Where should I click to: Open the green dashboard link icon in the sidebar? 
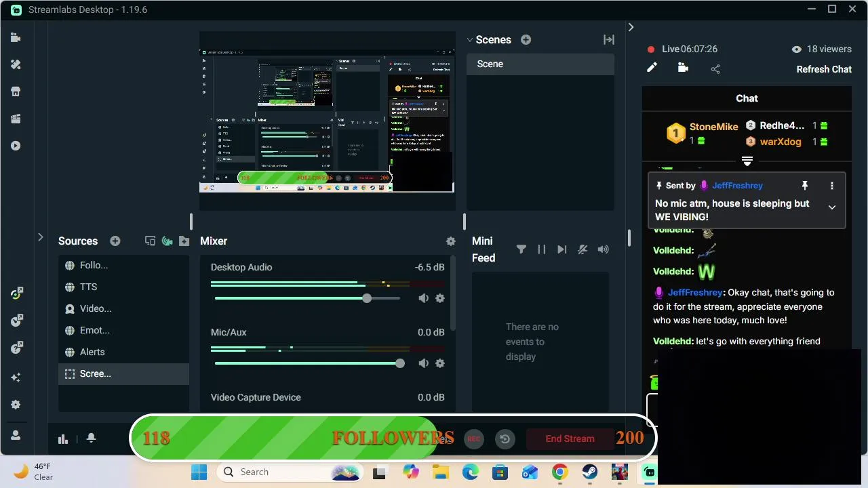point(17,293)
